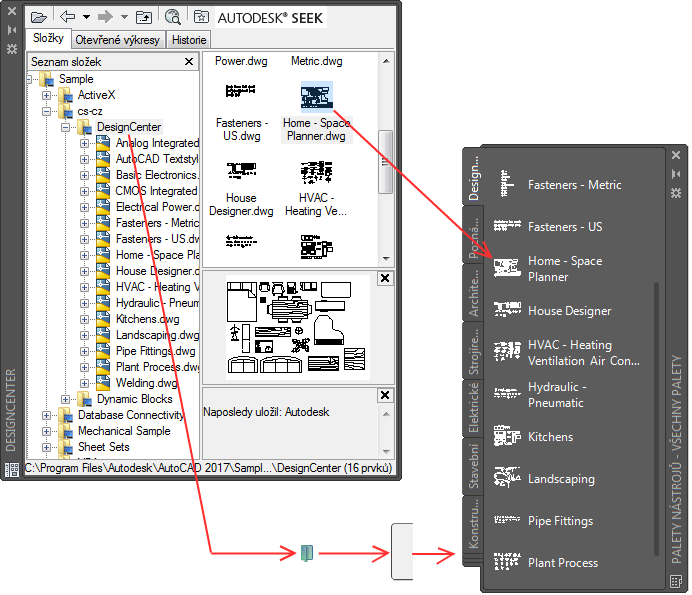Click the content area scroll down arrow
Image resolution: width=692 pixels, height=595 pixels.
[386, 259]
